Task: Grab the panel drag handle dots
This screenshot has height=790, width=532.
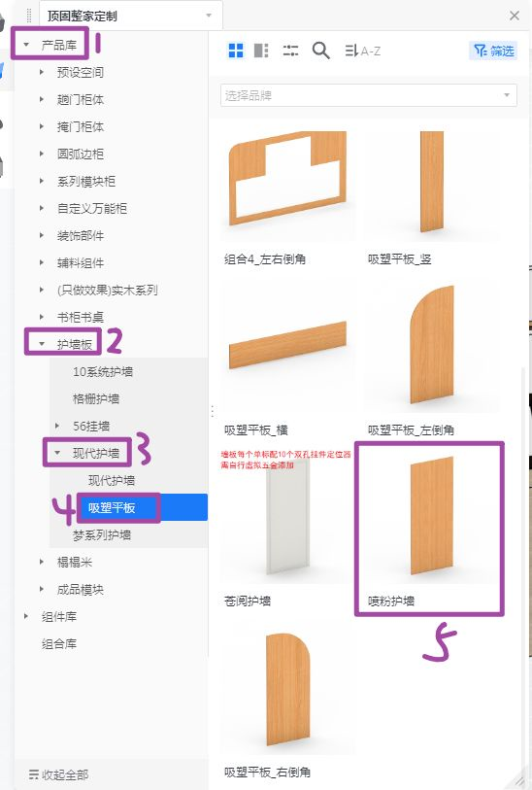Action: pyautogui.click(x=29, y=16)
